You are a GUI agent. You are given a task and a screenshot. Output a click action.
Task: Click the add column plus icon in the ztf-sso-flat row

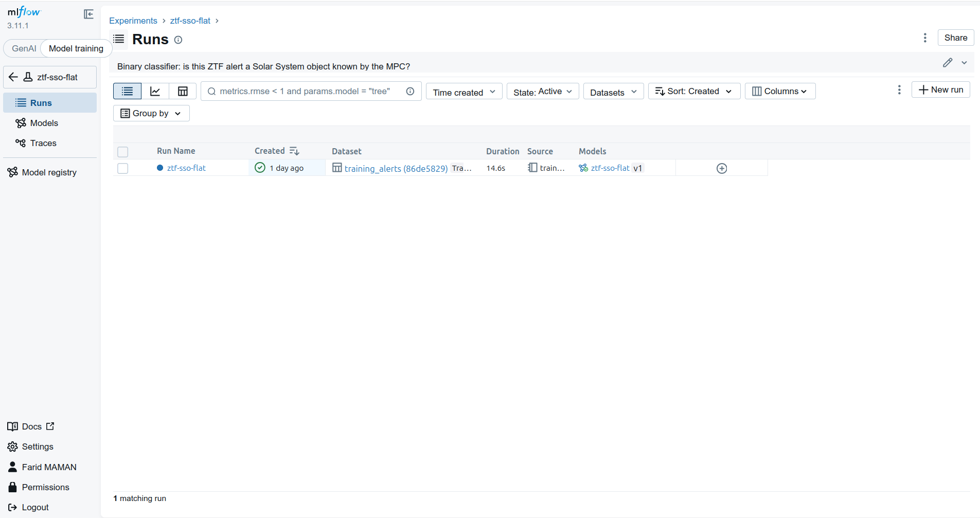tap(722, 168)
